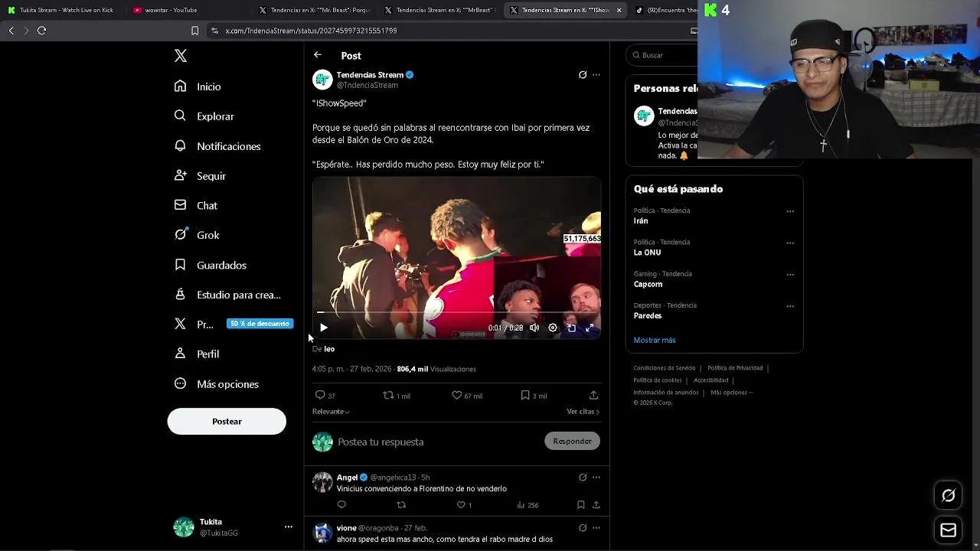This screenshot has width=980, height=551.
Task: Like the Tendencias Stream post
Action: tap(457, 396)
